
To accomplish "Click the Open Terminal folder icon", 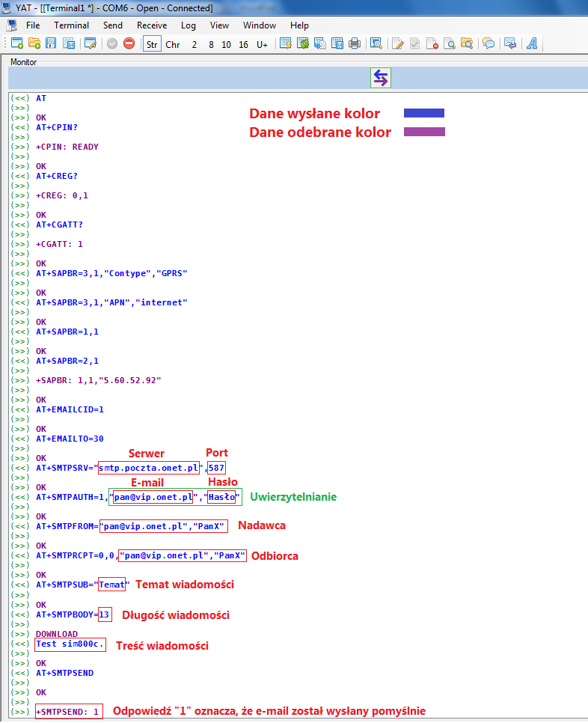I will 34,43.
